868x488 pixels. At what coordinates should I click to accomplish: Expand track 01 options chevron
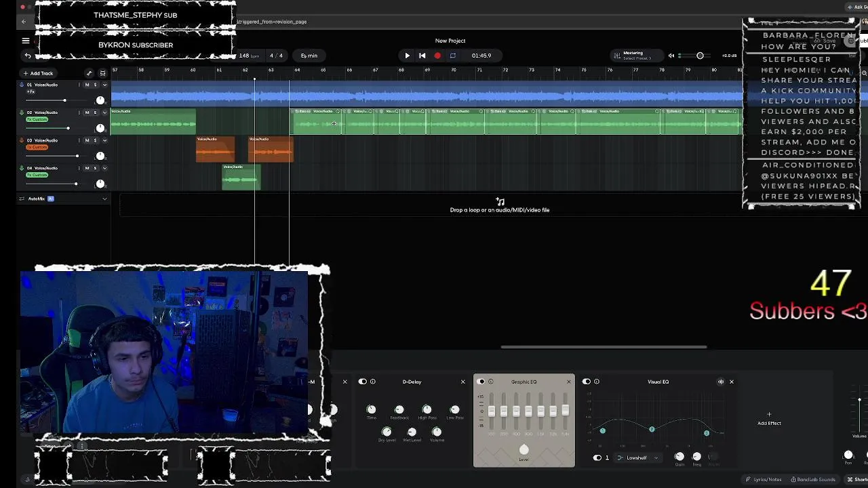click(104, 85)
